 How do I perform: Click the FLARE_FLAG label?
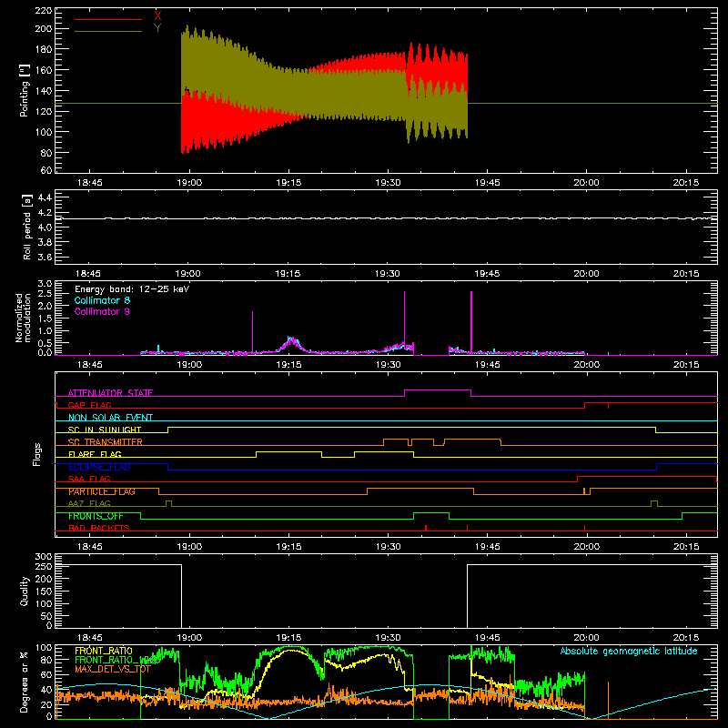pyautogui.click(x=95, y=454)
